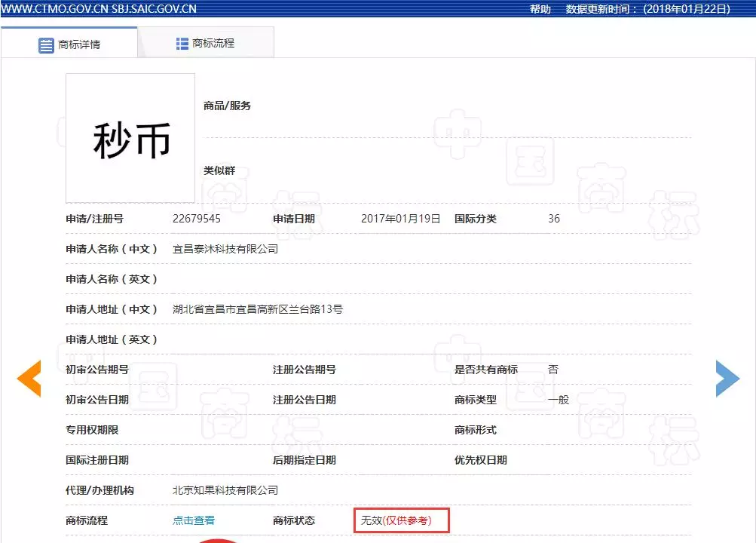Image resolution: width=756 pixels, height=543 pixels.
Task: Click the 初审公告日期 label
Action: point(97,400)
